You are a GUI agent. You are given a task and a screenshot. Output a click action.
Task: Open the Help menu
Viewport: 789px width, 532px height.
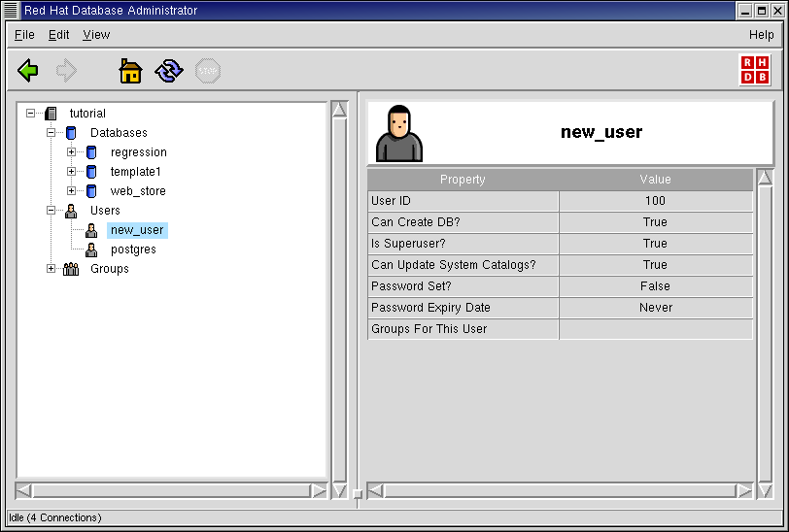762,35
